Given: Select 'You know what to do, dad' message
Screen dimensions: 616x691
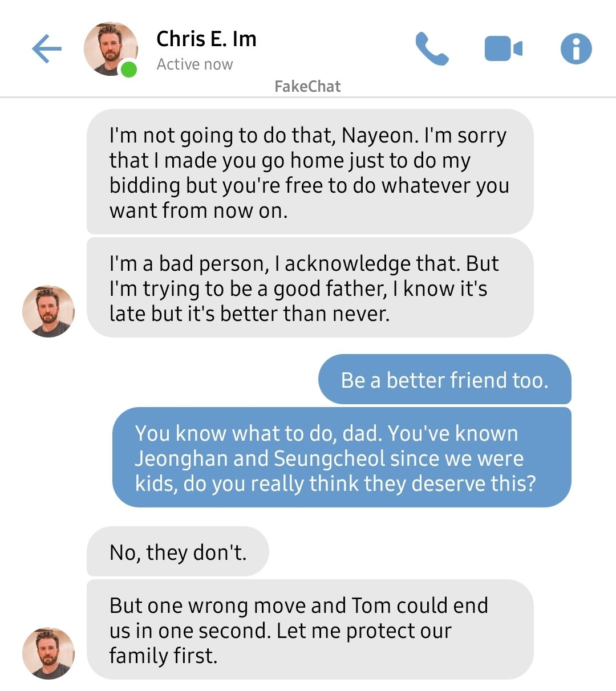Looking at the screenshot, I should [x=342, y=457].
